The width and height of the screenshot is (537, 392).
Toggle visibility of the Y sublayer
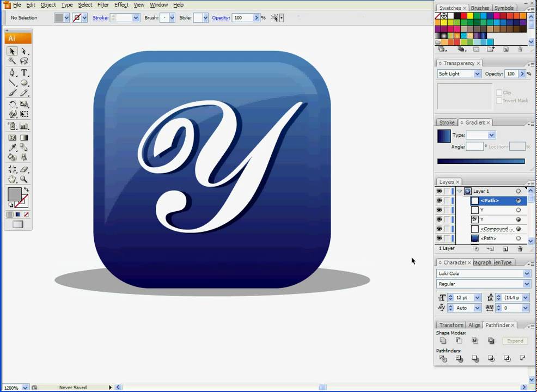click(439, 210)
